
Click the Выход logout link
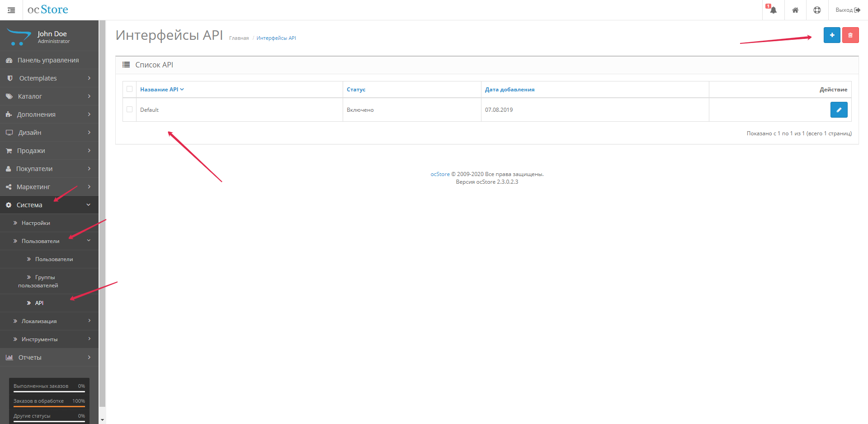tap(848, 10)
